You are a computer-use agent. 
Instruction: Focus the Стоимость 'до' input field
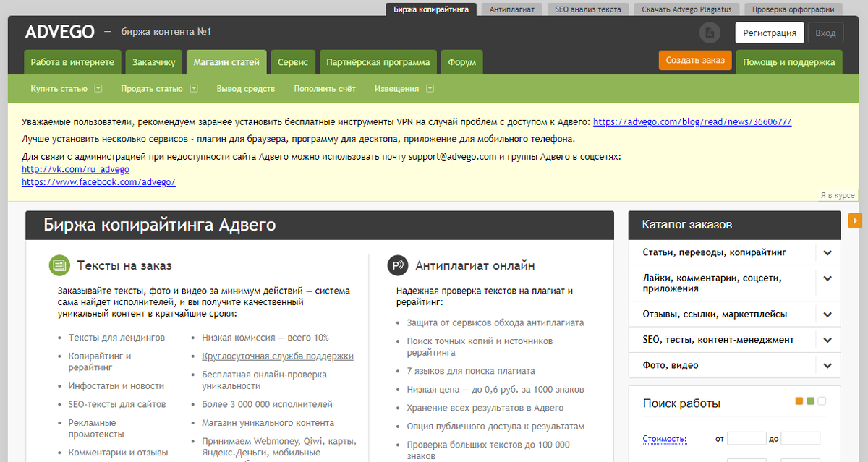pyautogui.click(x=801, y=438)
